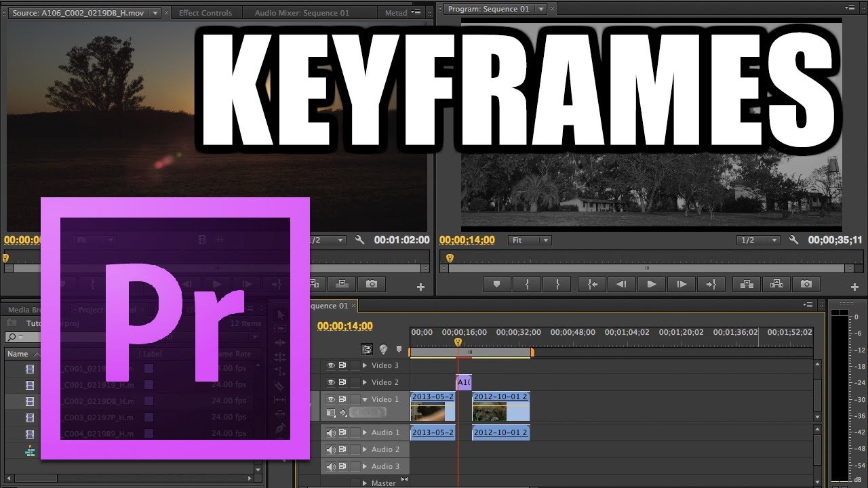Image resolution: width=868 pixels, height=488 pixels.
Task: Click the timeline Add Marker icon
Action: click(x=399, y=350)
